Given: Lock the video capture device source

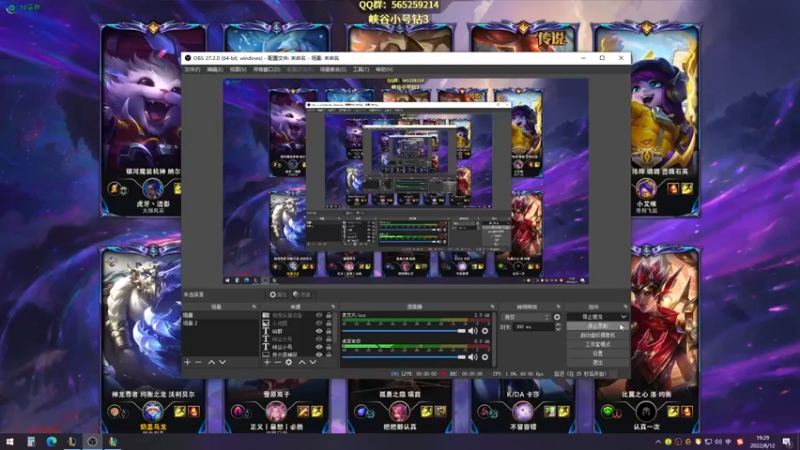Looking at the screenshot, I should click(329, 315).
